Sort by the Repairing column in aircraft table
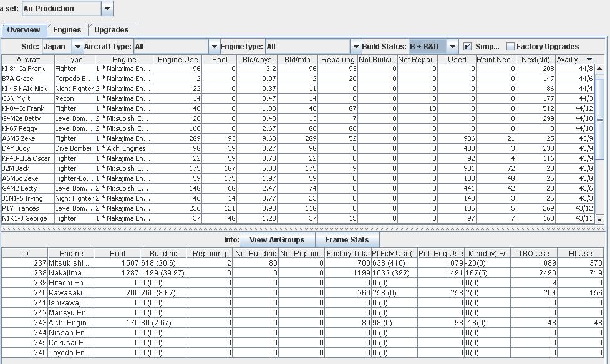 [x=337, y=59]
